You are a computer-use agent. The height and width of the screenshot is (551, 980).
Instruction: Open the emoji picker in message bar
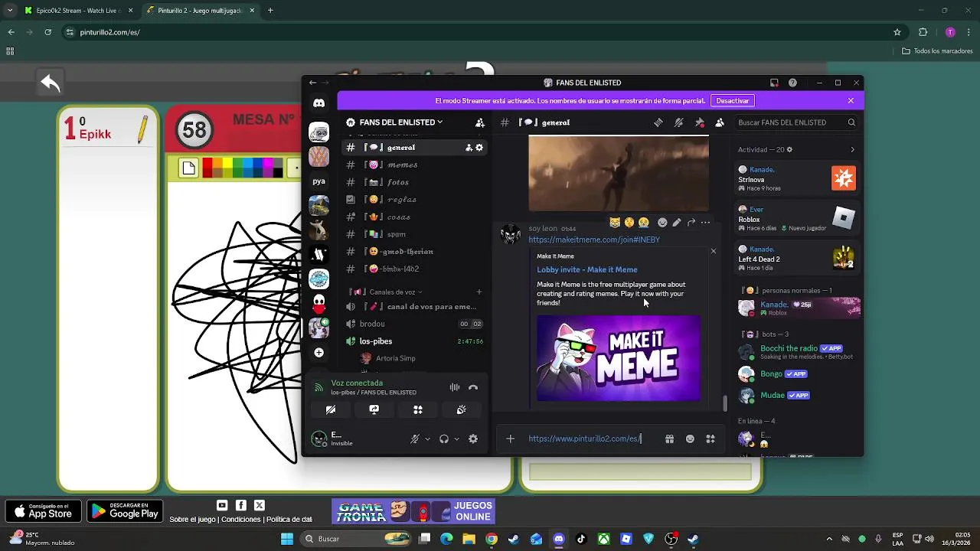[690, 439]
